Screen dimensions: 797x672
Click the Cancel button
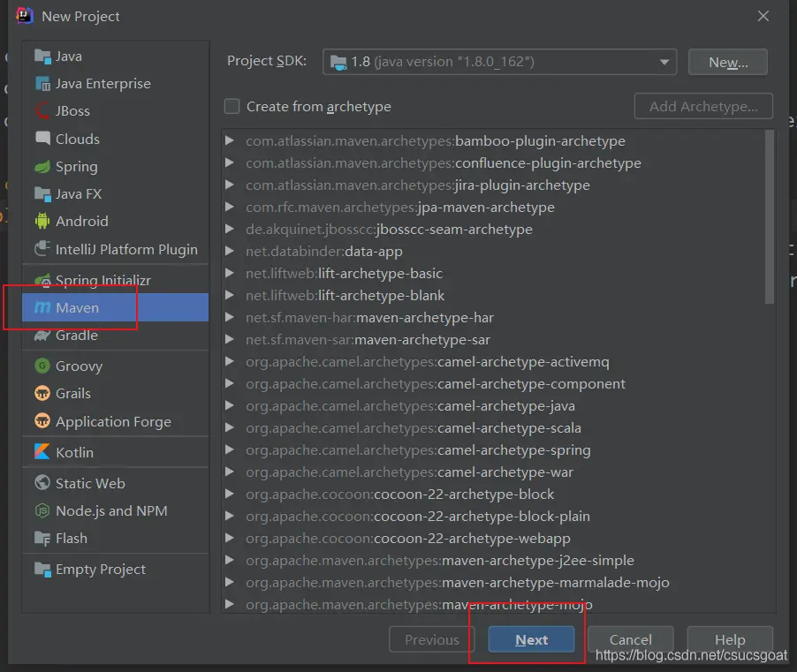pyautogui.click(x=631, y=639)
